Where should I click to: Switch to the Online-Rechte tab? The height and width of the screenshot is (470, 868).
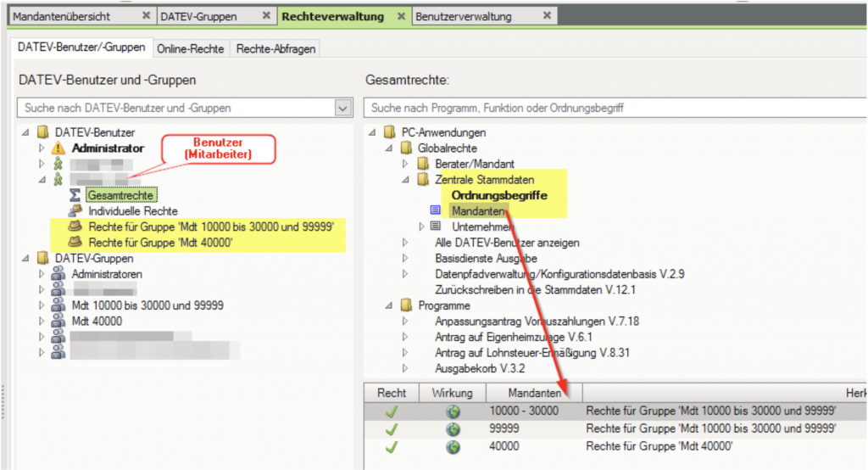(x=191, y=48)
